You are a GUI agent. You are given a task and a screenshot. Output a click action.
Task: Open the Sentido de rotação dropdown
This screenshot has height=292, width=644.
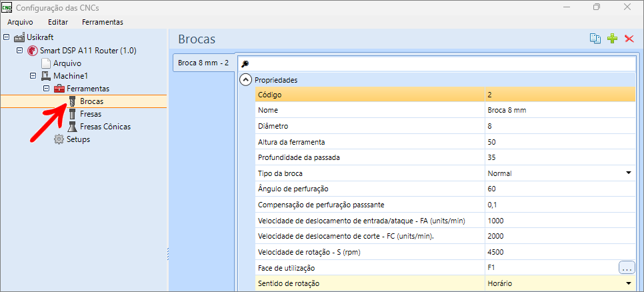click(x=628, y=283)
